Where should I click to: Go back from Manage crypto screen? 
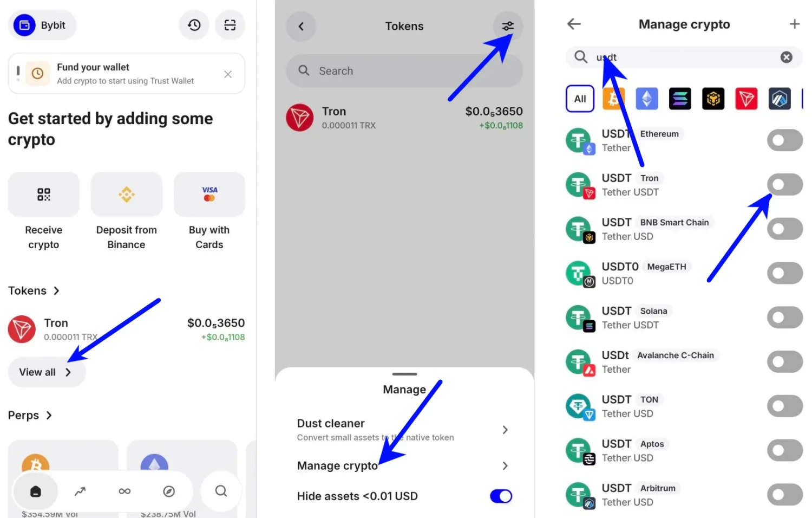pos(574,24)
